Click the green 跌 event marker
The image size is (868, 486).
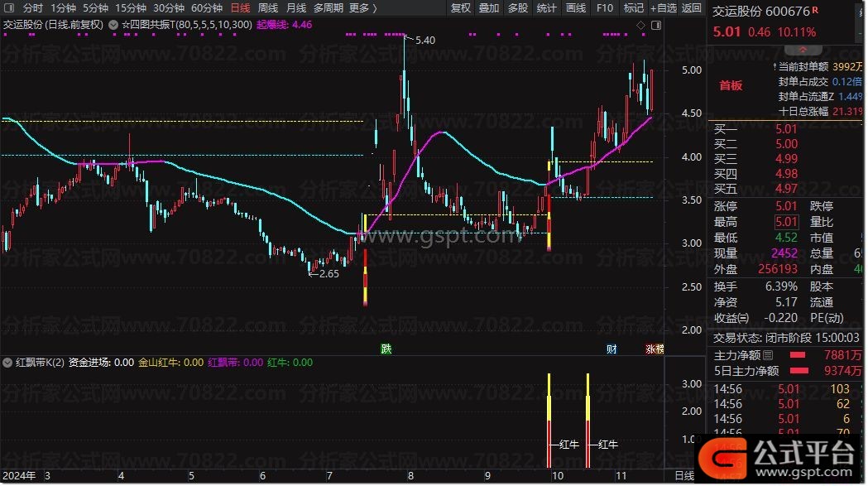tap(386, 349)
